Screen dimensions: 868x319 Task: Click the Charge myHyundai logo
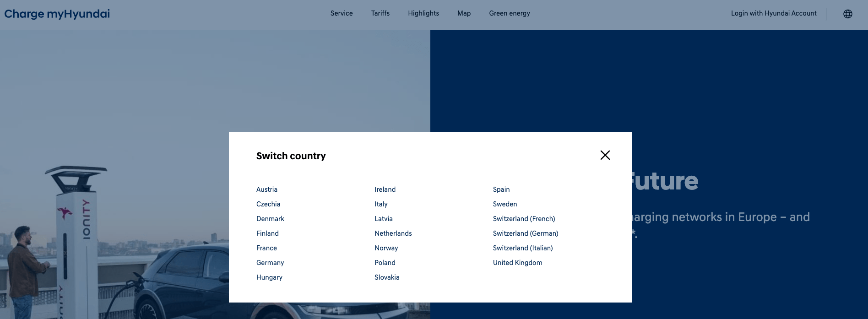click(x=57, y=14)
